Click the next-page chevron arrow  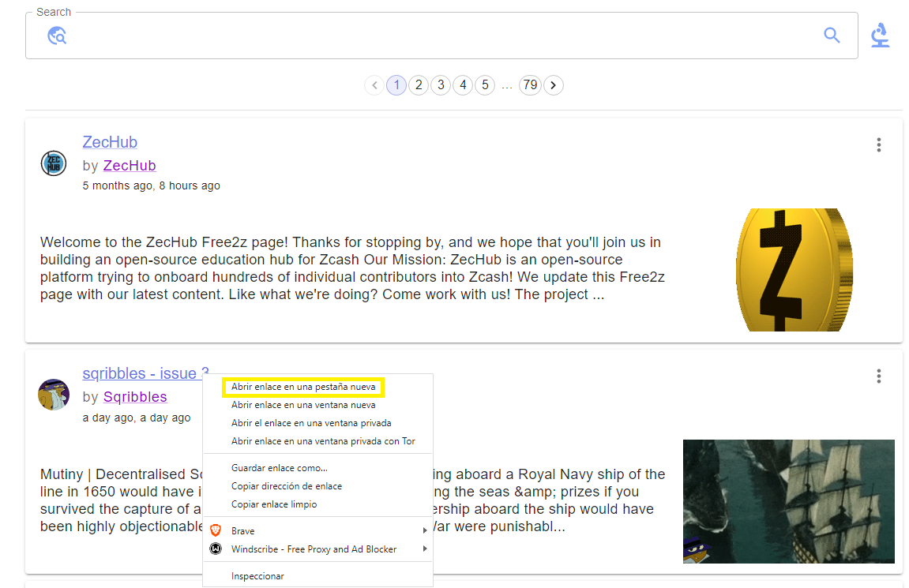(x=554, y=84)
